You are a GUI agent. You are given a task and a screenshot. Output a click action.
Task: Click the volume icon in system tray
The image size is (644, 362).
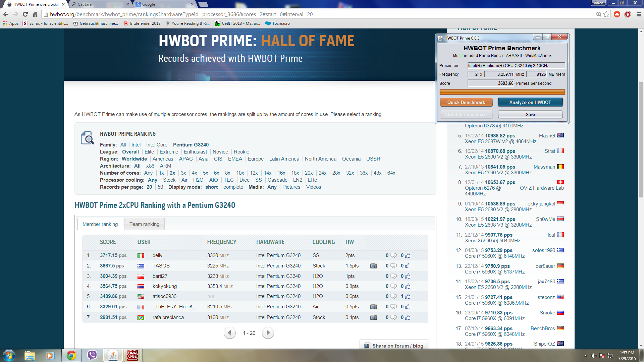pos(594,356)
